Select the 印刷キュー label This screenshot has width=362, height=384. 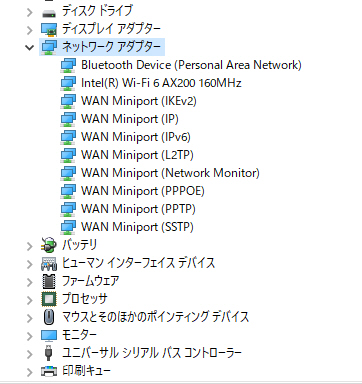[x=86, y=371]
